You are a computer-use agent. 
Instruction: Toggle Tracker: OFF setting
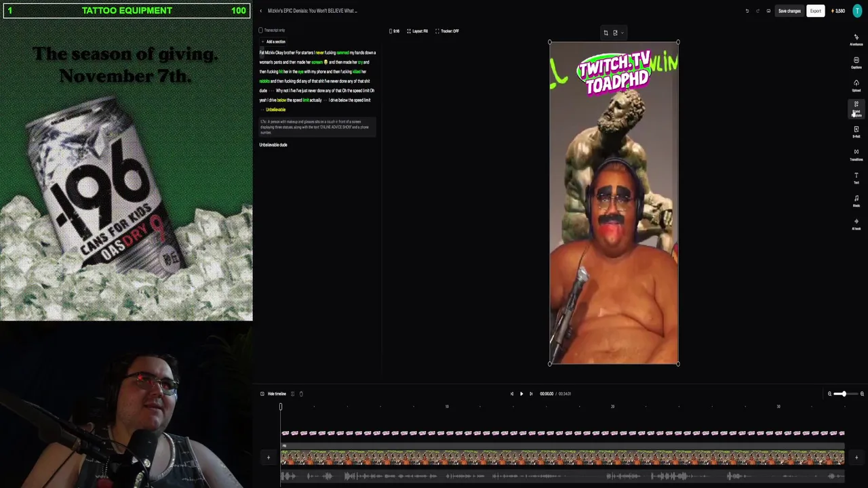point(447,31)
